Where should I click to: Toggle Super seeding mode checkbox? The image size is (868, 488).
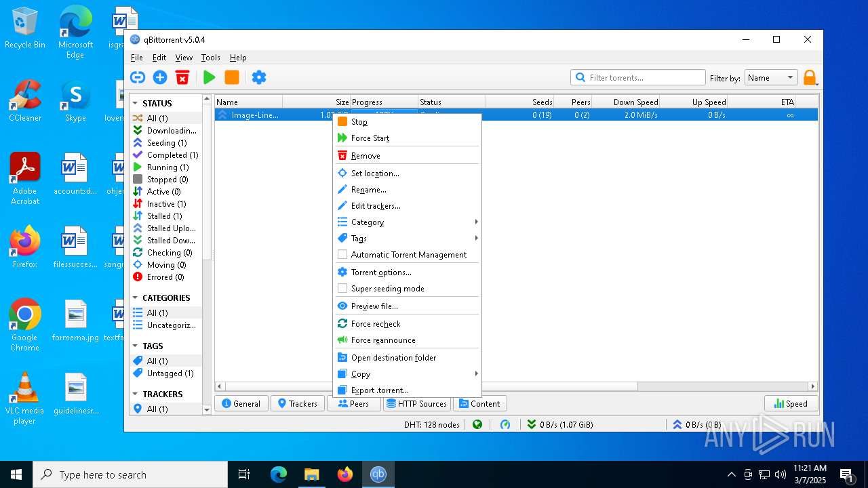[342, 289]
